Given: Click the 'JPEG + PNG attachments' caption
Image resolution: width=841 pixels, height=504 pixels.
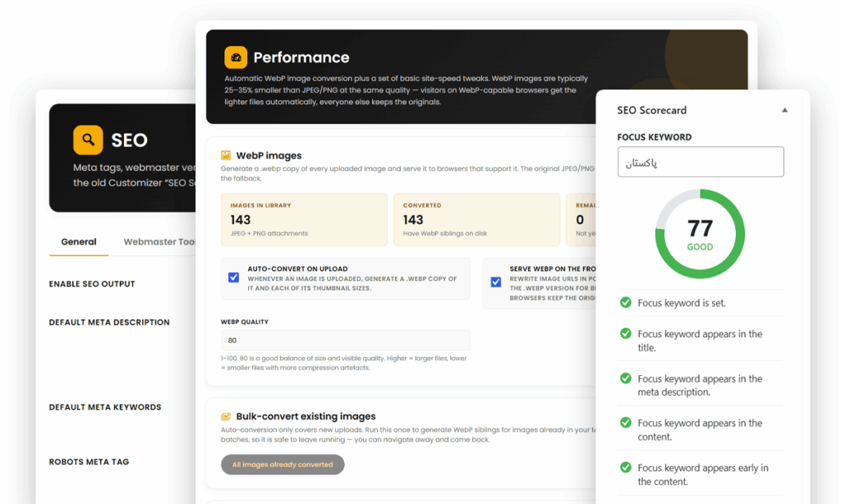Looking at the screenshot, I should tap(269, 234).
